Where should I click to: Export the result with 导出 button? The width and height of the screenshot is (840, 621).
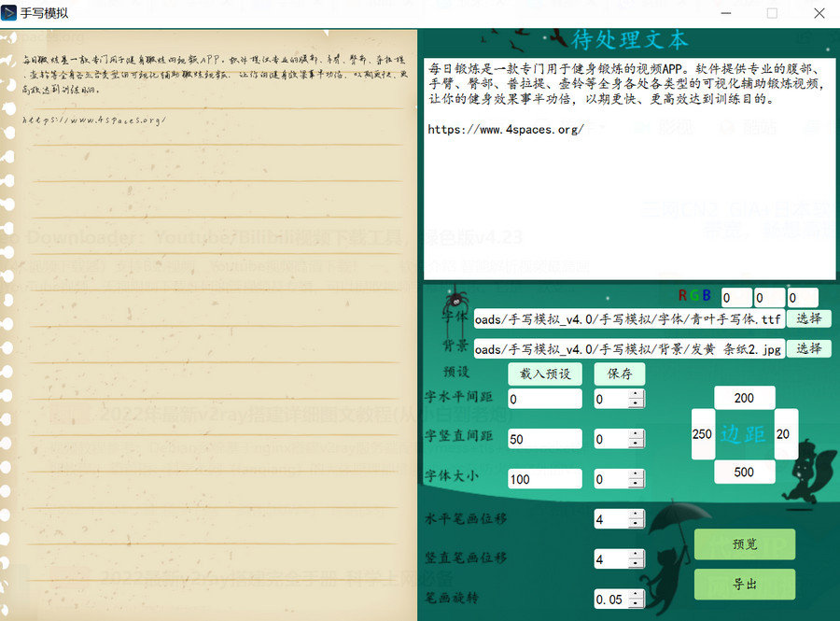744,585
